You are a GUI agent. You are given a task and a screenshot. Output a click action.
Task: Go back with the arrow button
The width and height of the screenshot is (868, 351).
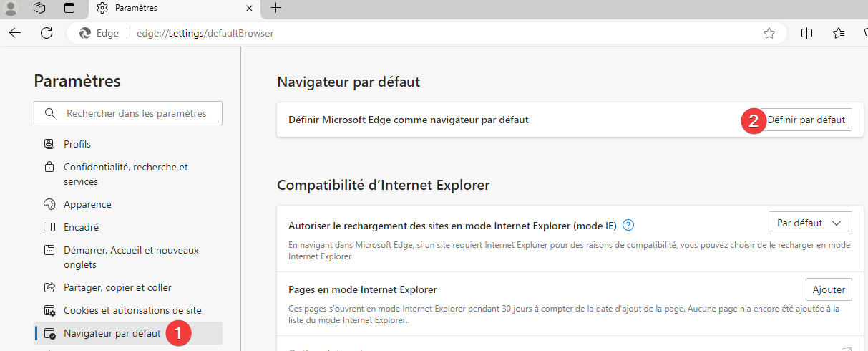pyautogui.click(x=15, y=33)
